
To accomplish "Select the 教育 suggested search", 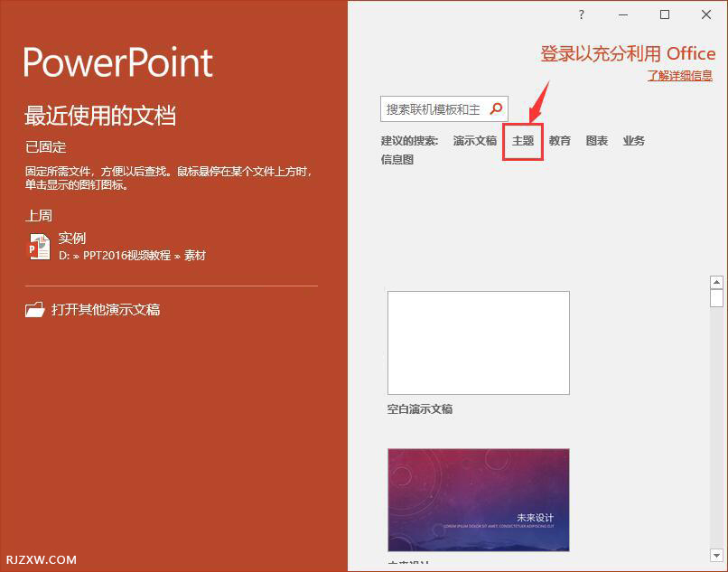I will (x=560, y=141).
